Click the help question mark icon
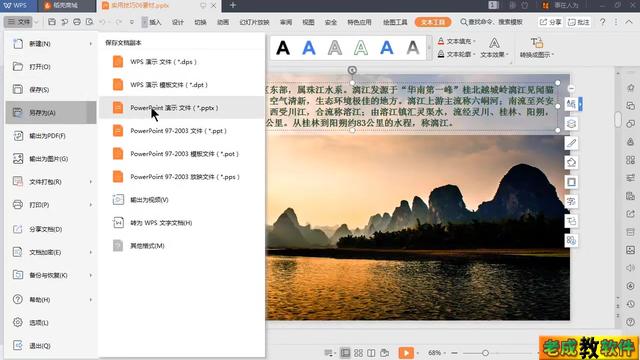640x360 pixels. (x=602, y=22)
